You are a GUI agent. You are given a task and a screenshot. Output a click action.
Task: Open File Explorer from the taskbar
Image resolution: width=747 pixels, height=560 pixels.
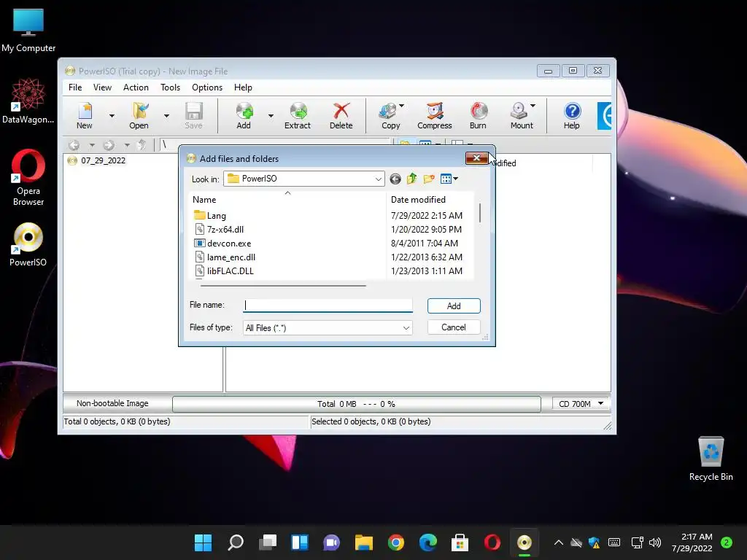tap(364, 542)
